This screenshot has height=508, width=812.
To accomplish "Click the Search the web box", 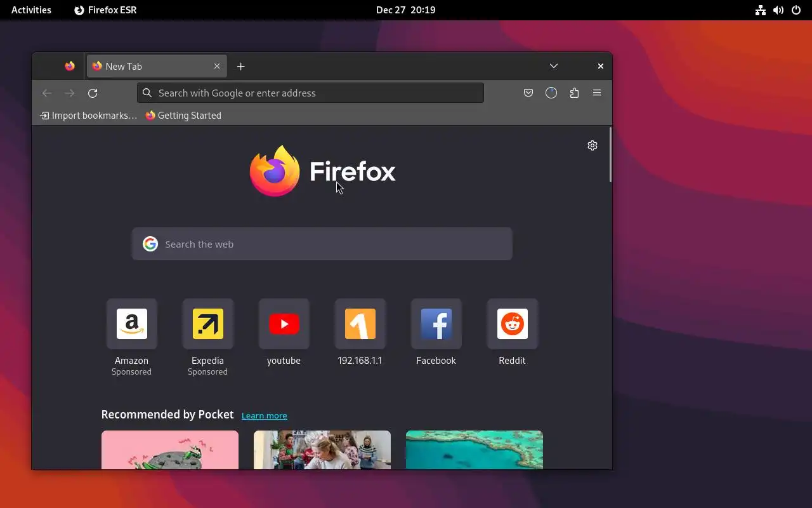I will [x=322, y=244].
